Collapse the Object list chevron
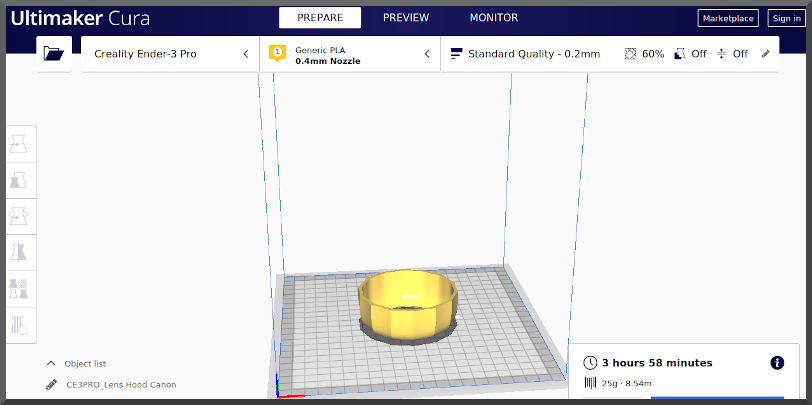812x405 pixels. (x=51, y=364)
